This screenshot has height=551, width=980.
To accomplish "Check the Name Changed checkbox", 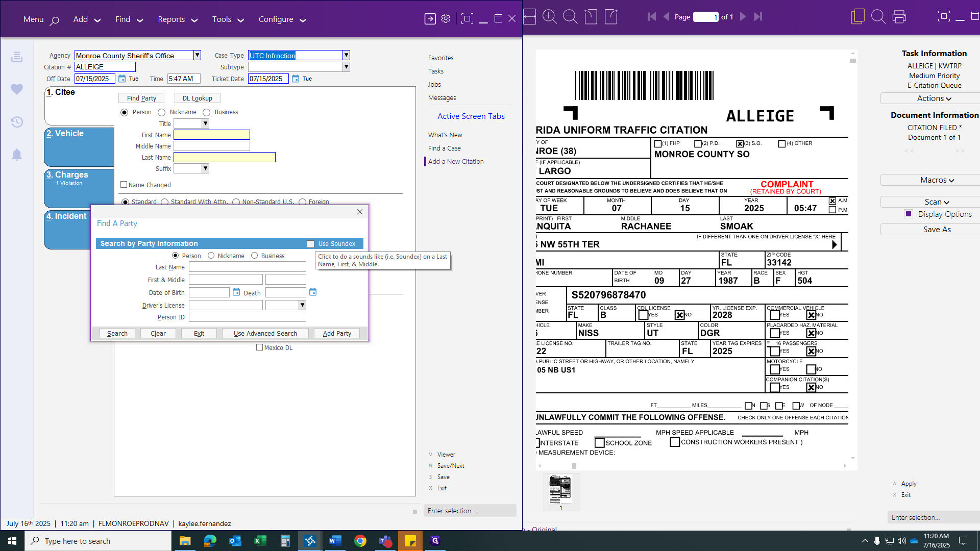I will pyautogui.click(x=124, y=185).
